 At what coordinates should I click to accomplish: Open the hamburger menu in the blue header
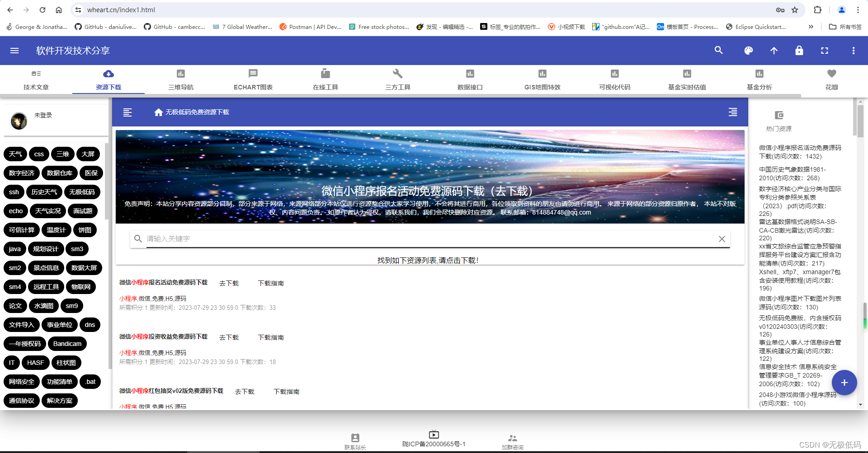(x=14, y=51)
